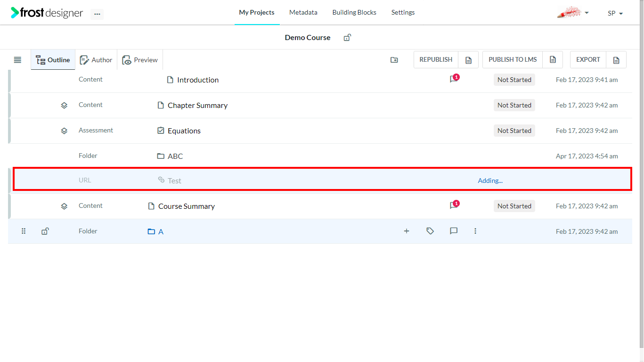Click PUBLISH TO LMS button
This screenshot has height=362, width=644.
pyautogui.click(x=513, y=59)
